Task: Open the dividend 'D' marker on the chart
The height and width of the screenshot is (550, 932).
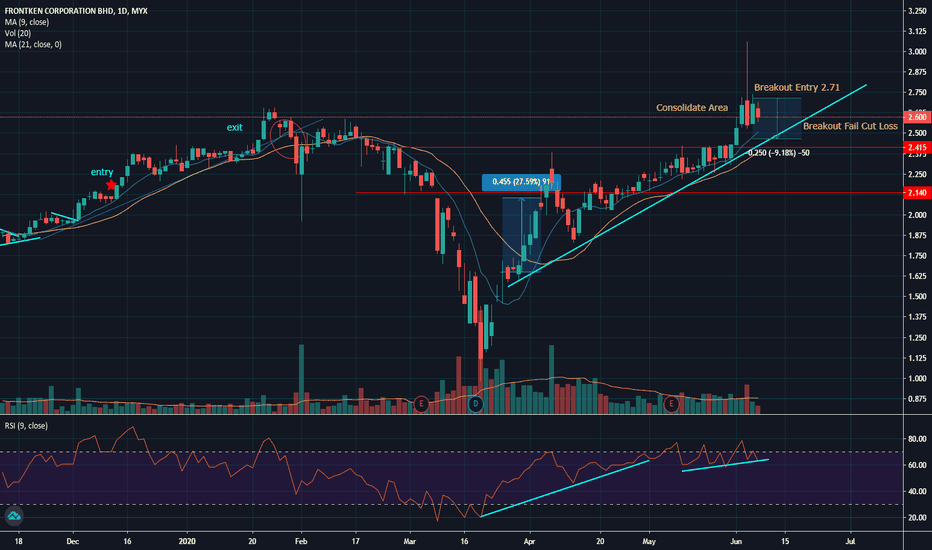Action: coord(476,404)
